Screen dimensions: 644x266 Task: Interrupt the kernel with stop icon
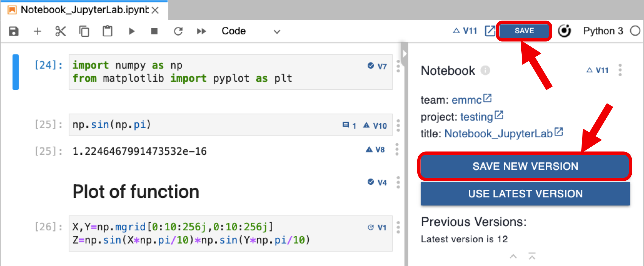(155, 31)
